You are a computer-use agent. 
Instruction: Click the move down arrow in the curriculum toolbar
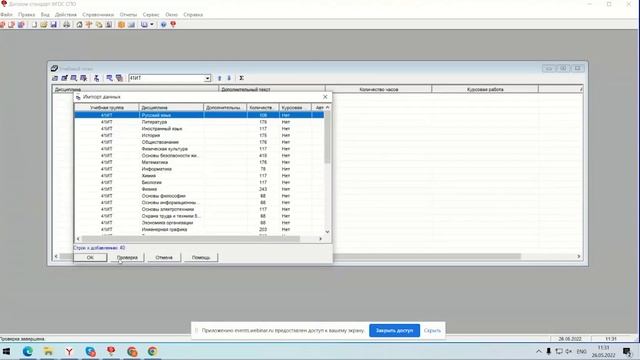pos(229,78)
